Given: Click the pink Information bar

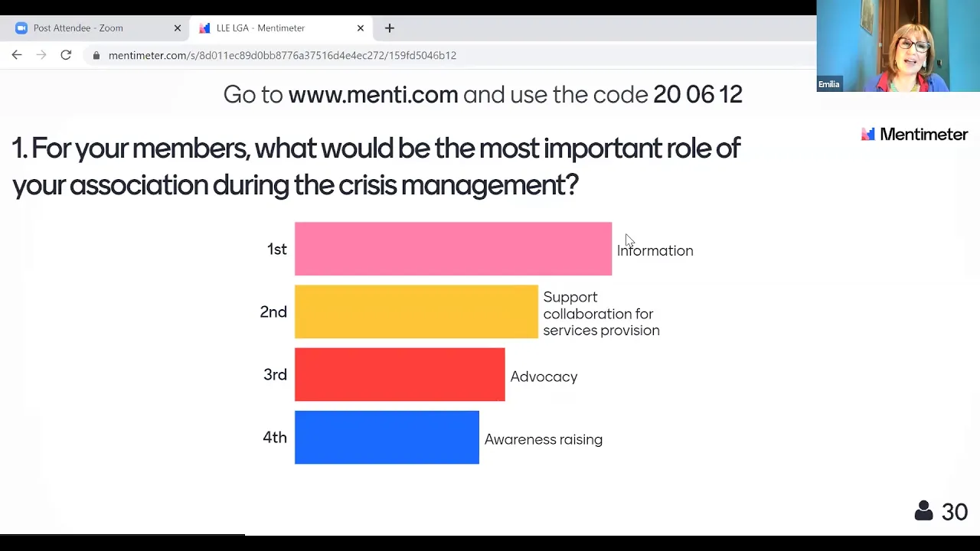Looking at the screenshot, I should pos(453,249).
